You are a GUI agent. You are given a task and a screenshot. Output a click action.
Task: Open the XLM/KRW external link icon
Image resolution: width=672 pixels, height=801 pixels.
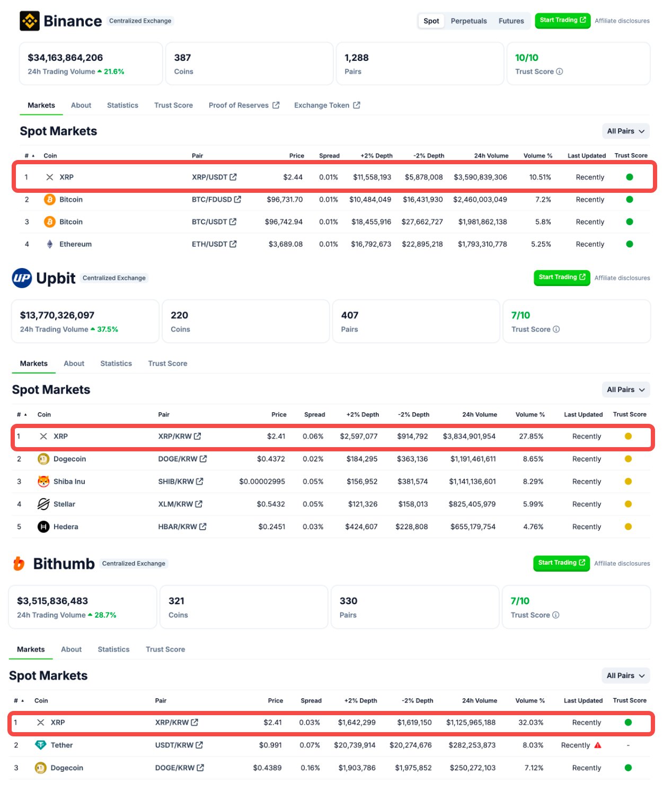click(199, 504)
